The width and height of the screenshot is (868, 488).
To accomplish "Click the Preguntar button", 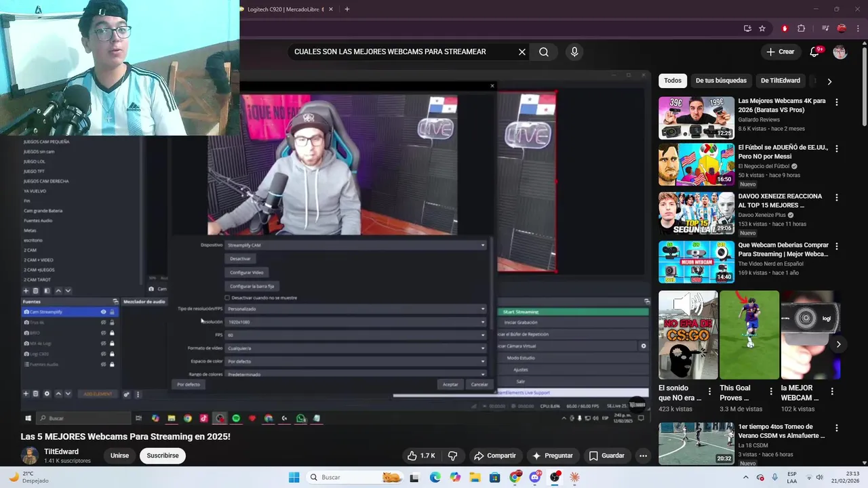I will point(553,455).
